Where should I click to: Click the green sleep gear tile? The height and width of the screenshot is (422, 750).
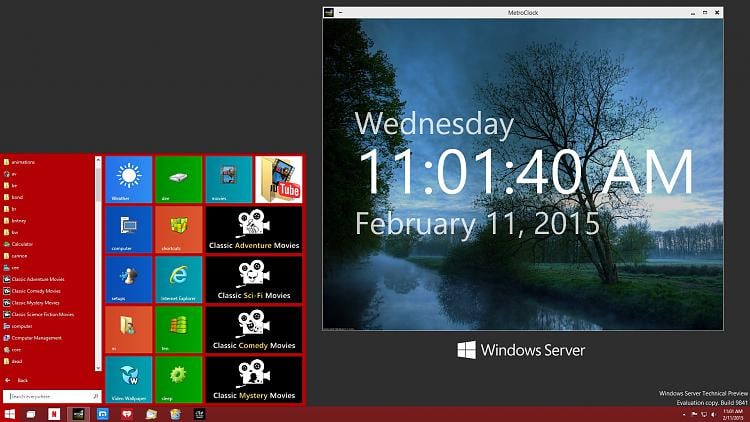(178, 379)
